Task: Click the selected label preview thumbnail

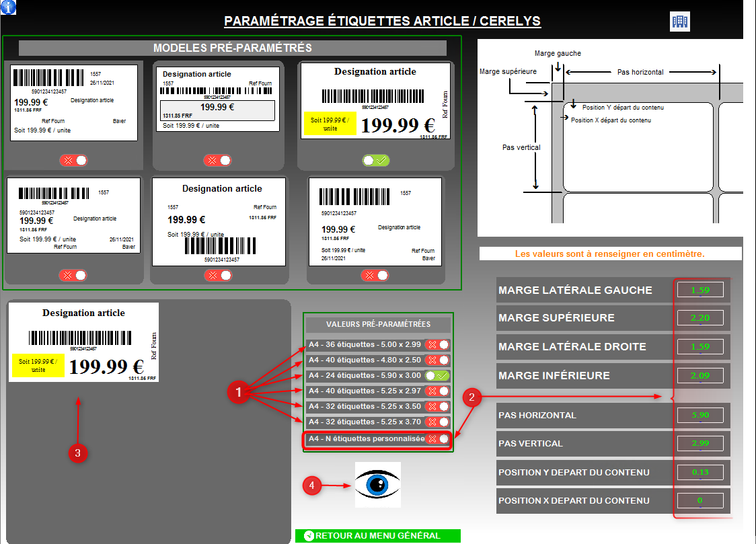Action: 83,342
